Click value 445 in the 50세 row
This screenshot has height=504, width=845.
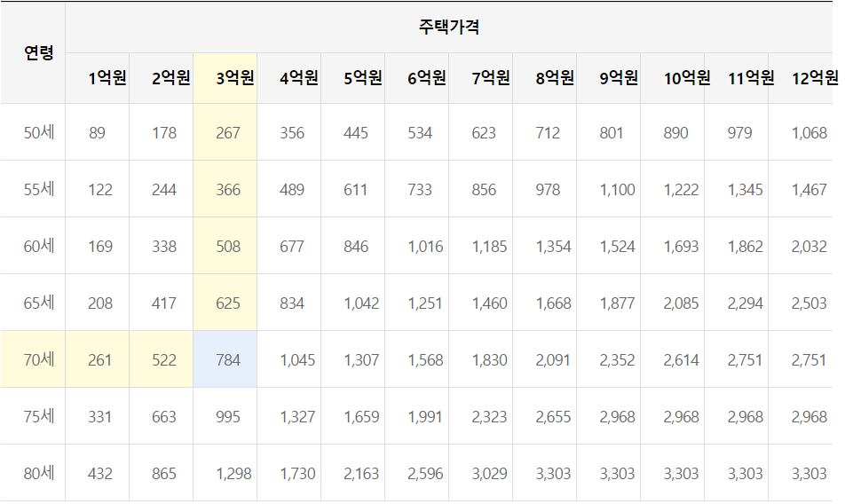356,132
